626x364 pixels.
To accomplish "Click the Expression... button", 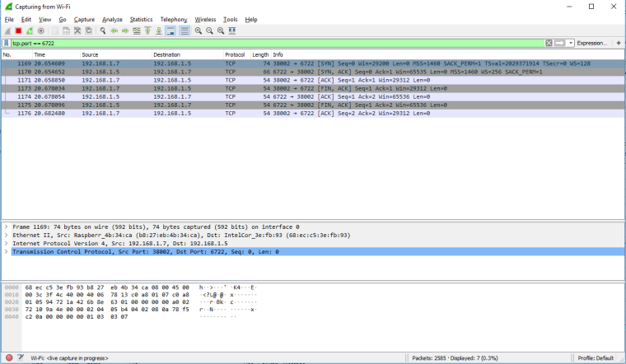I will click(592, 43).
